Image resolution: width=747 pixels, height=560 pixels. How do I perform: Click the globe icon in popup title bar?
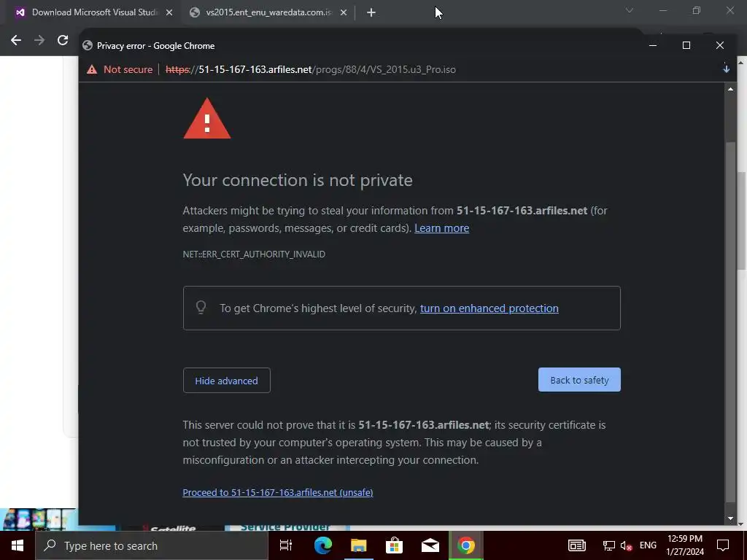(x=88, y=46)
